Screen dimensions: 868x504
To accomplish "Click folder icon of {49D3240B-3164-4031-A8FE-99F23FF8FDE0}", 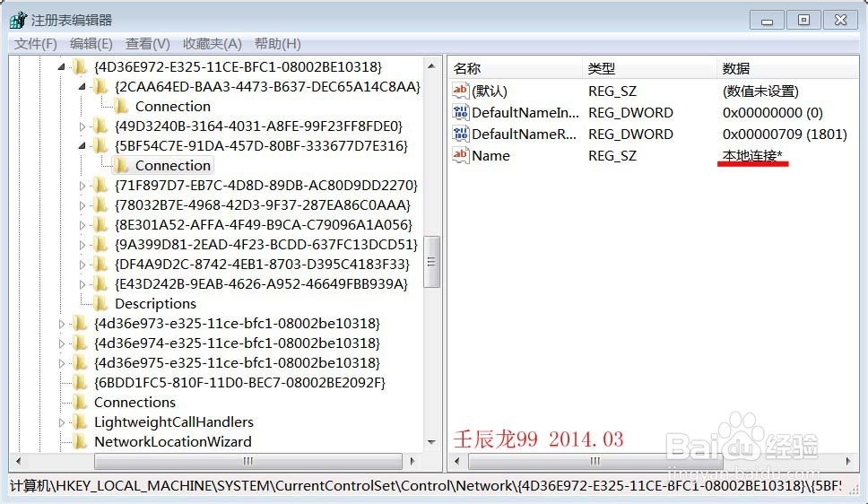I will pyautogui.click(x=100, y=126).
